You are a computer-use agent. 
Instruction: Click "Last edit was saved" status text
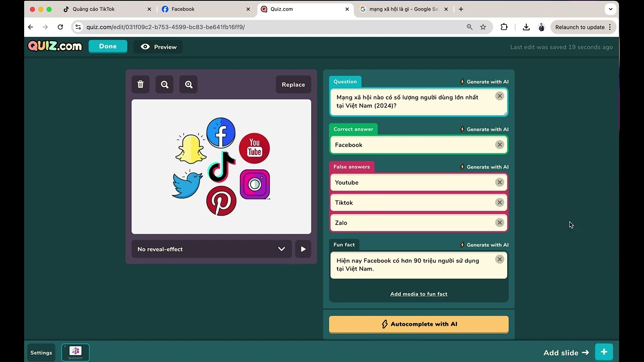pyautogui.click(x=561, y=47)
